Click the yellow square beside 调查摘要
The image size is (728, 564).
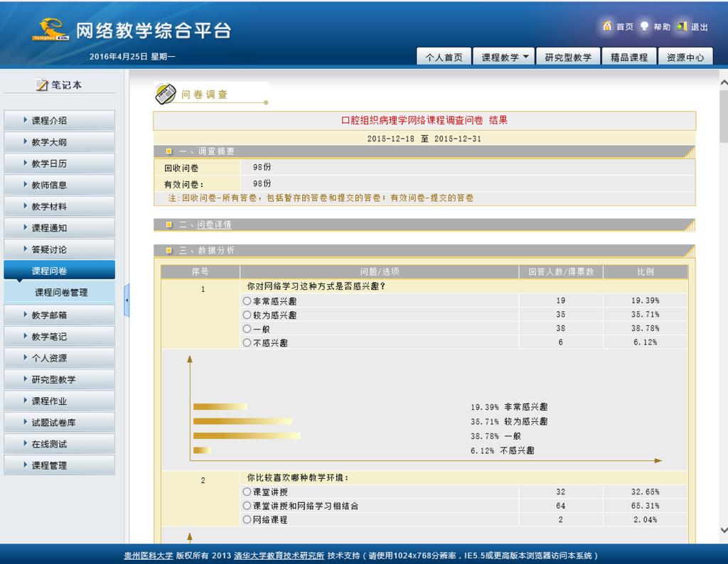(x=169, y=151)
